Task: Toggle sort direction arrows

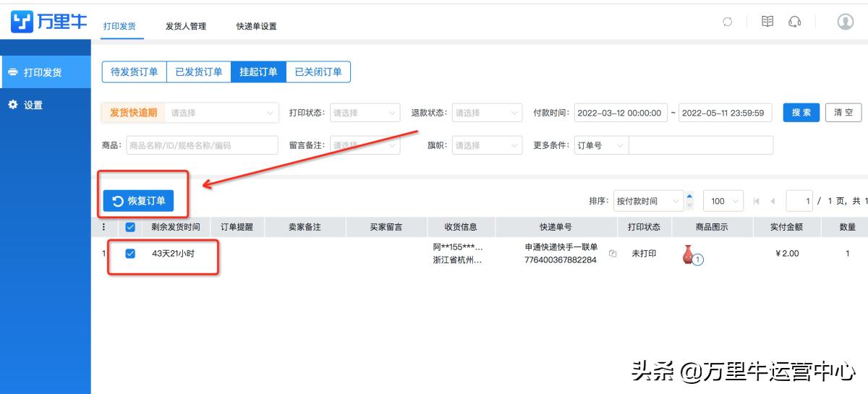Action: [689, 201]
